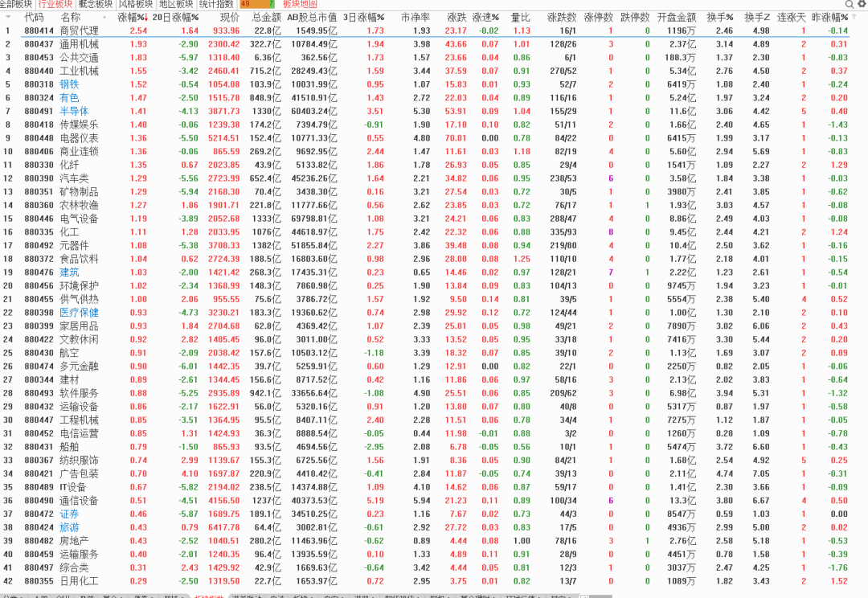Sort by the 涨速% column header

[485, 17]
